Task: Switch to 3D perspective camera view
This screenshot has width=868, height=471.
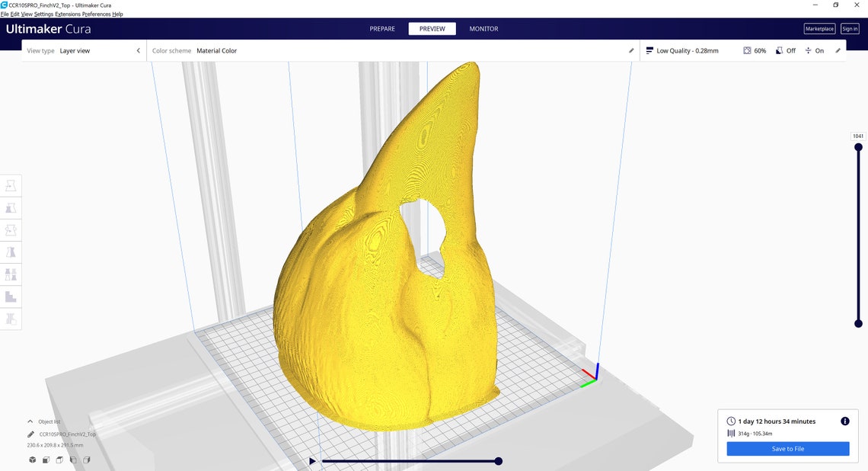Action: (33, 460)
